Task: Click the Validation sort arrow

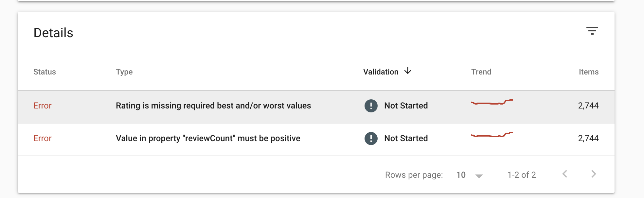Action: click(x=408, y=71)
